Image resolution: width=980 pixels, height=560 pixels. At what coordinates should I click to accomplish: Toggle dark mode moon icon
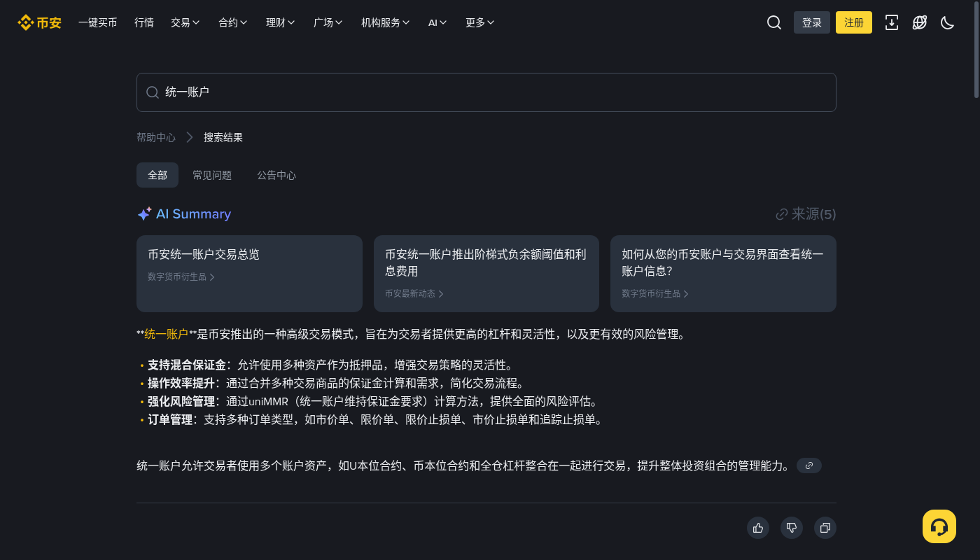pos(948,22)
